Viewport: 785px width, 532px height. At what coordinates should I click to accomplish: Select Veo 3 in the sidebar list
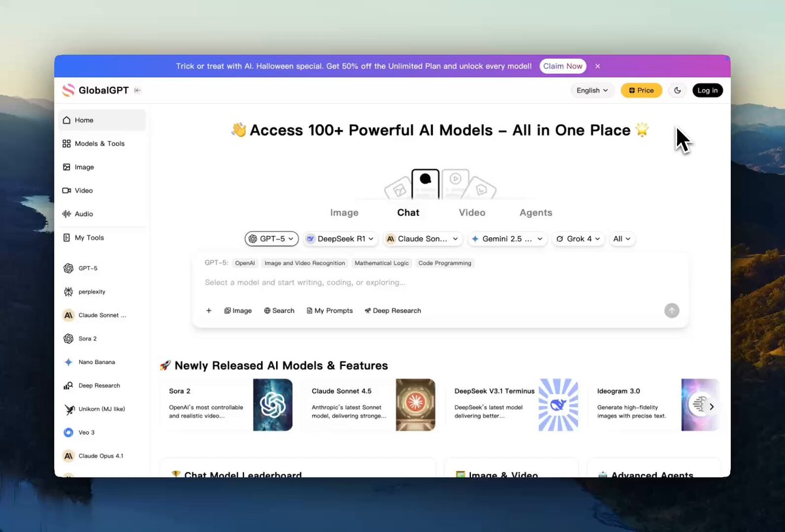[102, 433]
